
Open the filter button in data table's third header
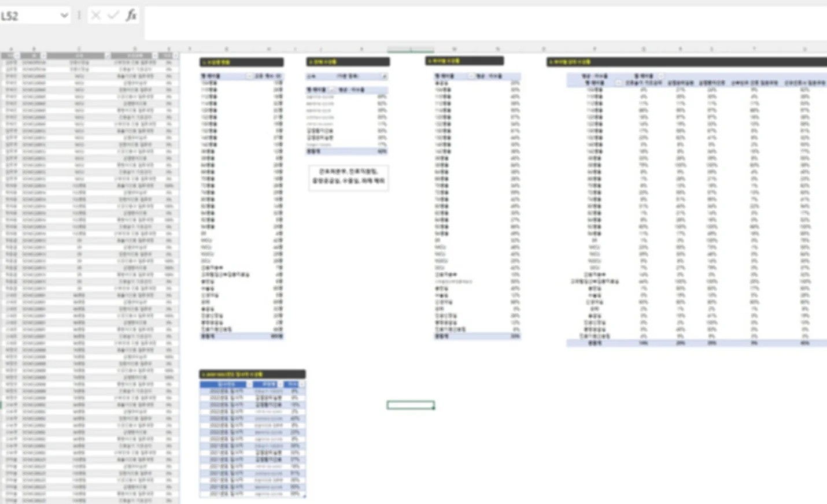point(107,55)
